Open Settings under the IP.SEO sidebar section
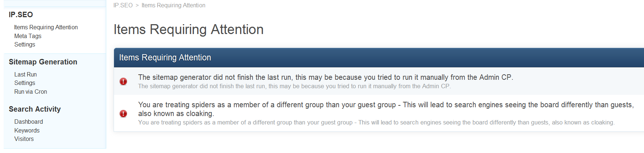Screen dimensions: 644x153 click(25, 45)
